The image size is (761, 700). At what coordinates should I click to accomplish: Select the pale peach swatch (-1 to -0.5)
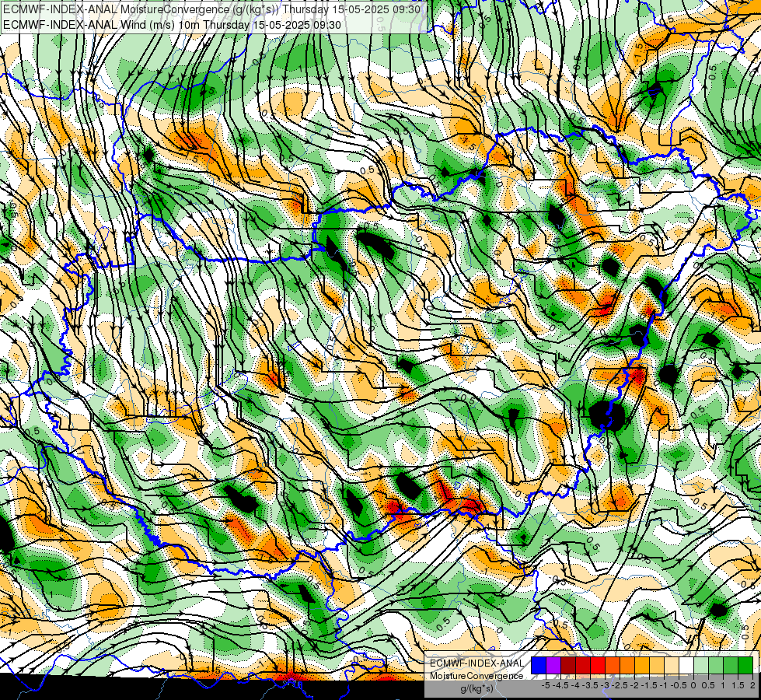(672, 665)
